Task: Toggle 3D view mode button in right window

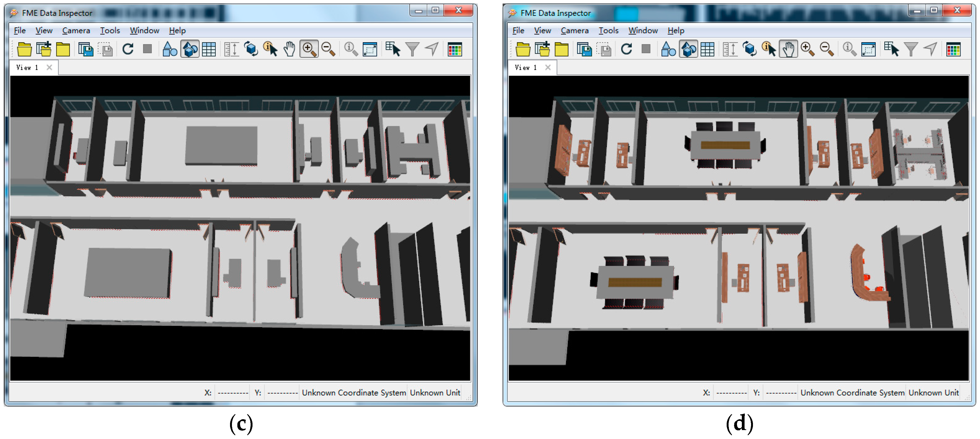Action: point(688,50)
